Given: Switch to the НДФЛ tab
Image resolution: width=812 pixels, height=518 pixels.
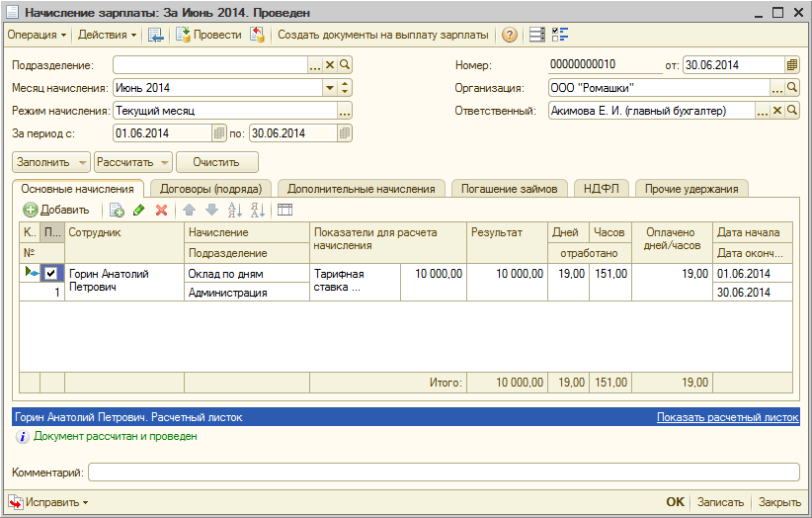Looking at the screenshot, I should tap(602, 189).
